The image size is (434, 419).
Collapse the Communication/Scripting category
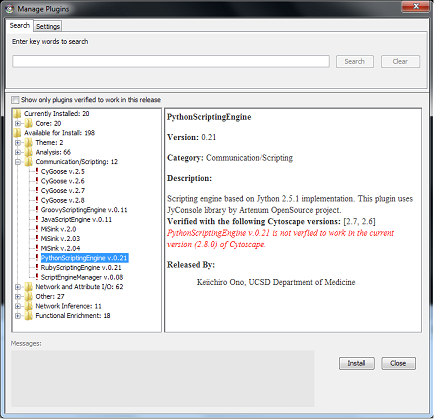[x=18, y=162]
